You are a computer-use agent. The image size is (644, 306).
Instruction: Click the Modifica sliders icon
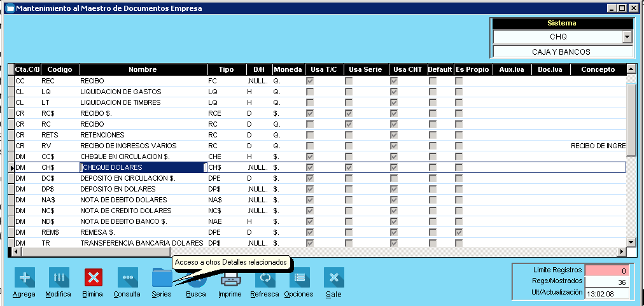click(x=59, y=278)
